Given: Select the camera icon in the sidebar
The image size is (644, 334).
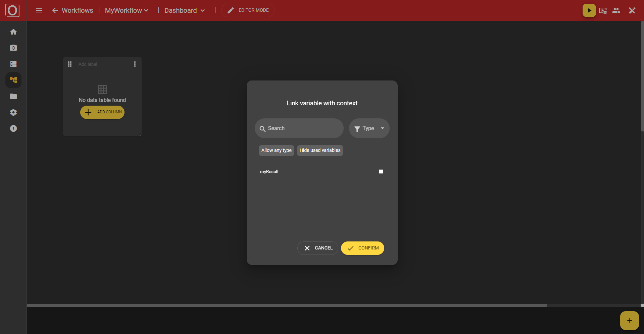Looking at the screenshot, I should point(13,48).
